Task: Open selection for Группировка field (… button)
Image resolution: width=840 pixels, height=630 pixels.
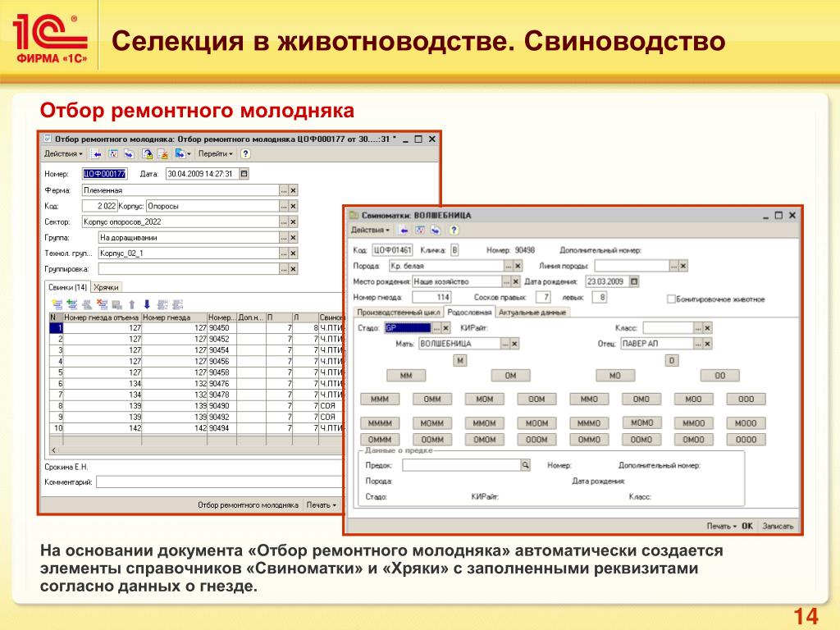Action: (x=284, y=269)
